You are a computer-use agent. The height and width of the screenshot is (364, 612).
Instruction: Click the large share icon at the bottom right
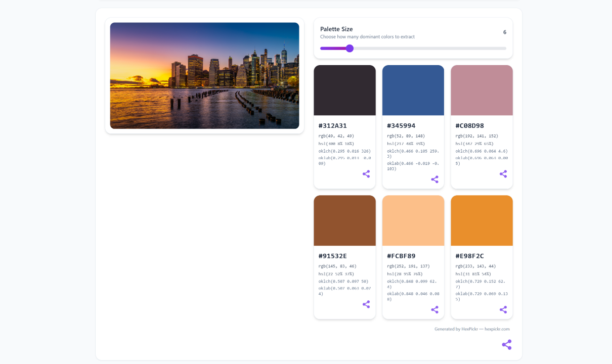pos(507,344)
